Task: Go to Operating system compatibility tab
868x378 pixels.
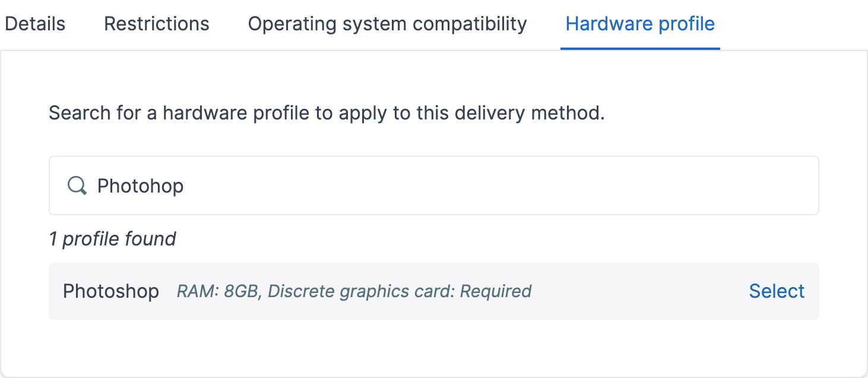Action: coord(387,24)
